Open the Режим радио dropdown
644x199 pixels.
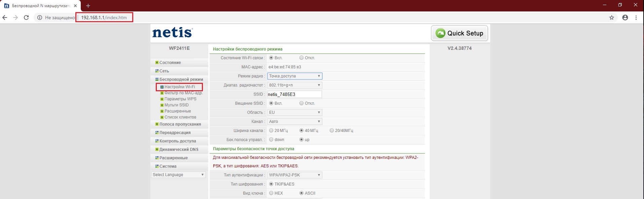pos(295,76)
